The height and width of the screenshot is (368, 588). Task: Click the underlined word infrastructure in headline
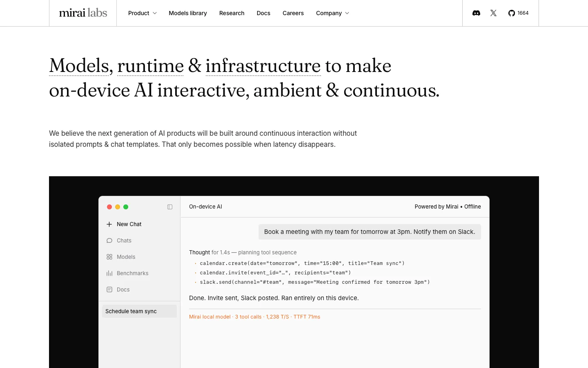pos(263,66)
